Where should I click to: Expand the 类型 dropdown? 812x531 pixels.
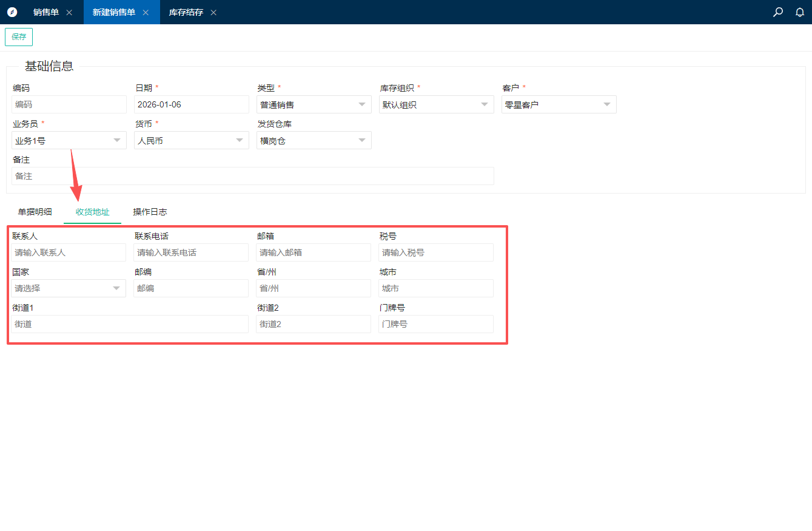click(x=314, y=104)
